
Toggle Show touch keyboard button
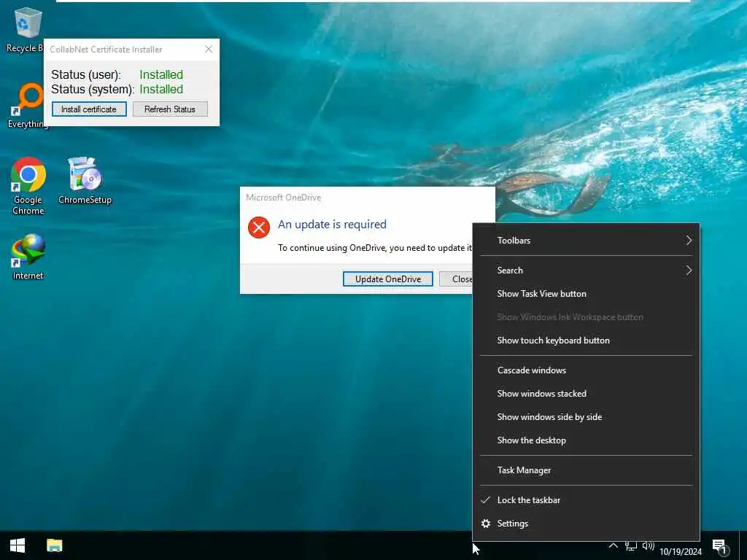[x=586, y=341]
